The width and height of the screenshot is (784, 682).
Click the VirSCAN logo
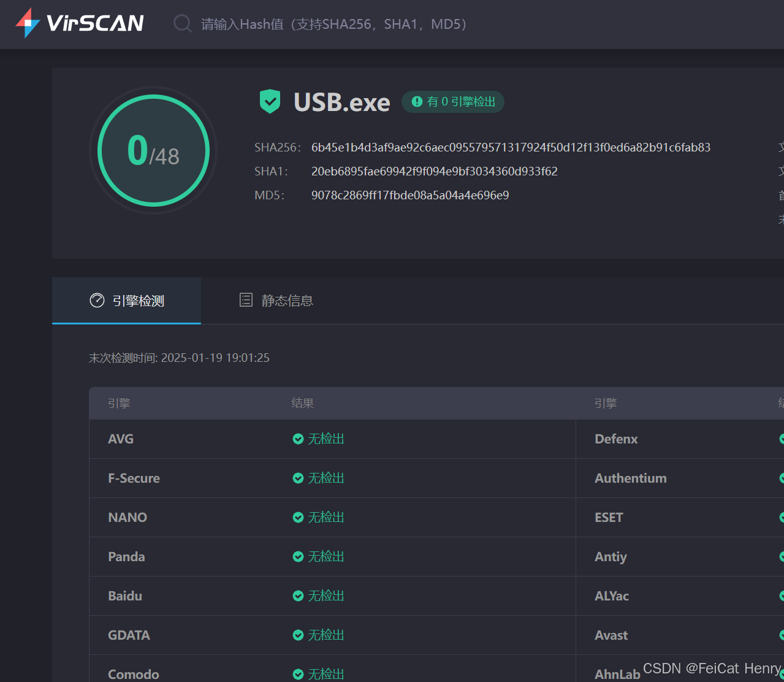pos(80,23)
